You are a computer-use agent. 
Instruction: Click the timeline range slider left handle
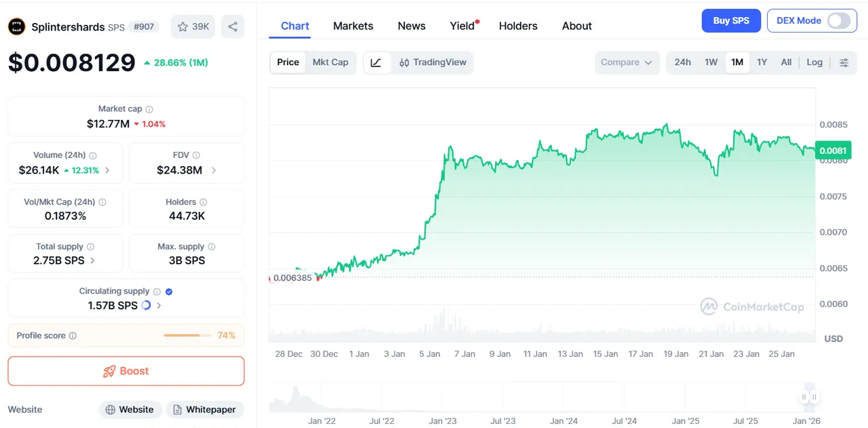[x=804, y=397]
